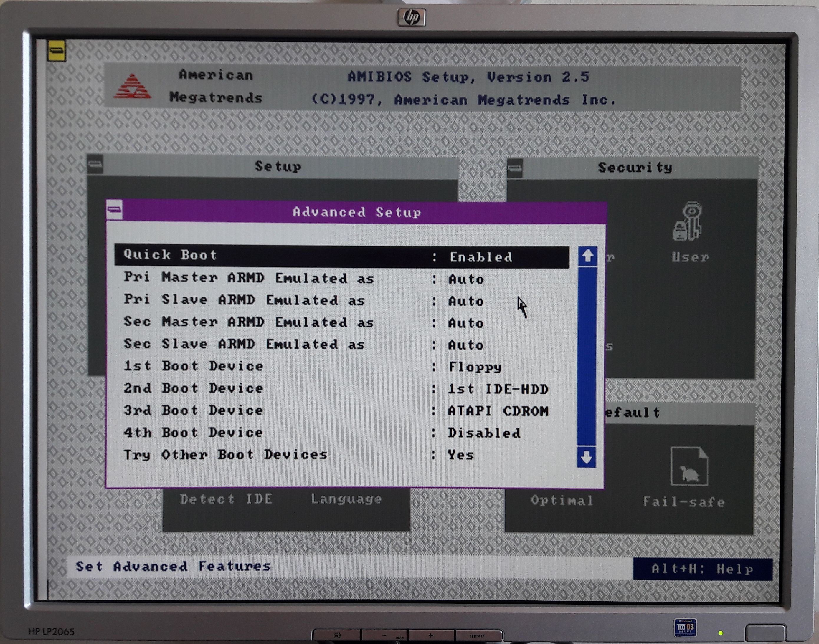Click the Security window control box icon
819x644 pixels.
pyautogui.click(x=515, y=168)
